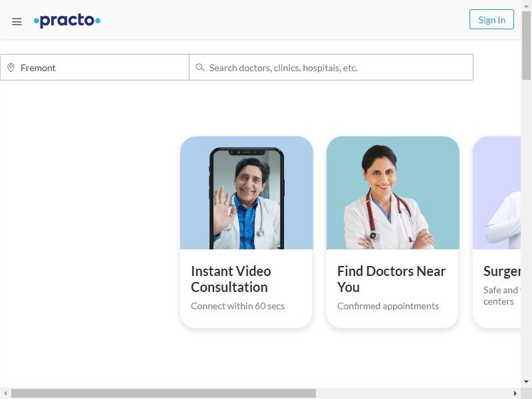The image size is (532, 399).
Task: Open the partially visible Surgeries card
Action: pyautogui.click(x=497, y=232)
